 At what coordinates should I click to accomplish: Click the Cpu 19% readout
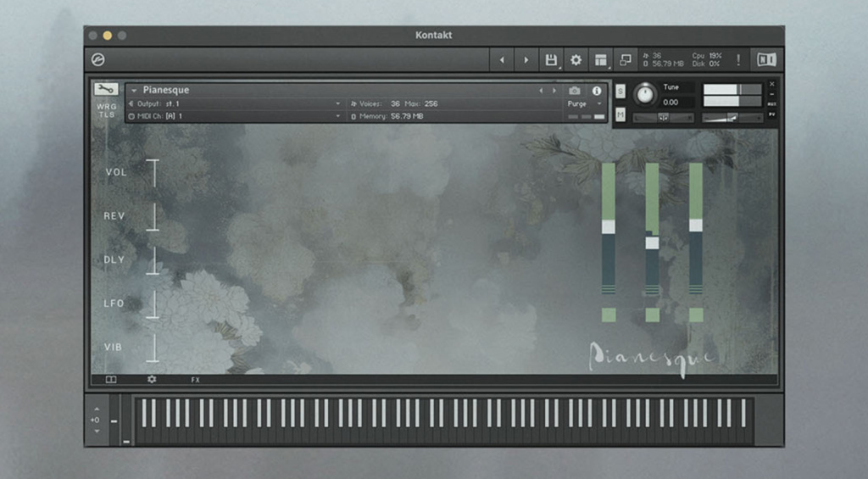point(707,55)
